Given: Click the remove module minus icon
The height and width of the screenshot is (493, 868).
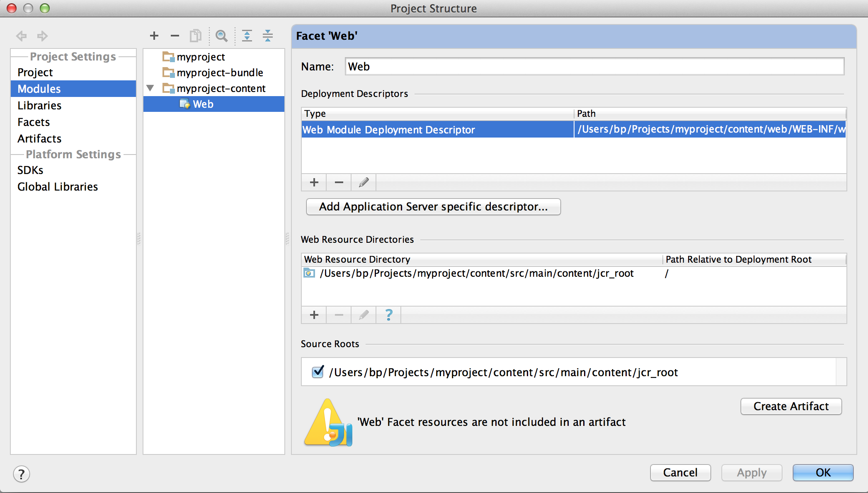Looking at the screenshot, I should pyautogui.click(x=175, y=36).
